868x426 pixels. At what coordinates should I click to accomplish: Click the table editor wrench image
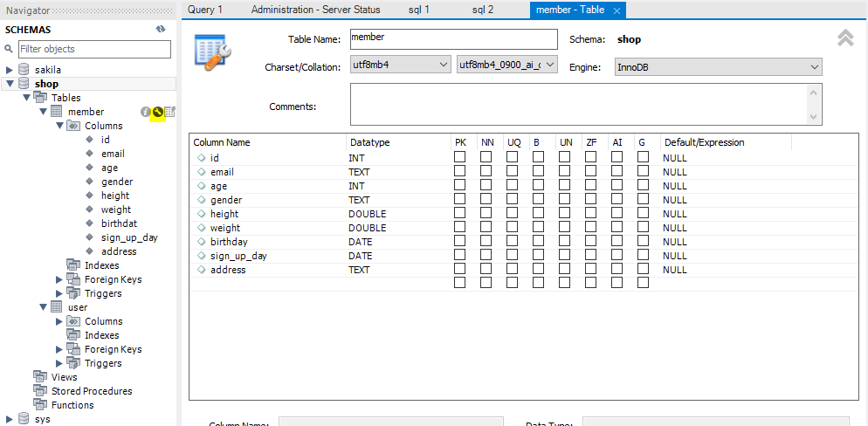click(x=212, y=52)
